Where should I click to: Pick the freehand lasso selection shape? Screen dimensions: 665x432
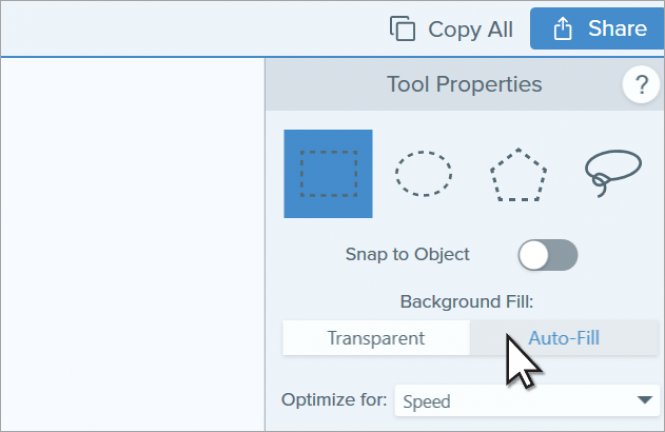click(x=613, y=173)
